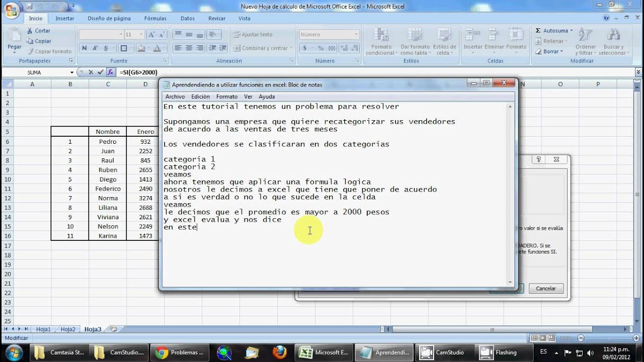644x362 pixels.
Task: Click the Windows Start orb
Action: 14,352
